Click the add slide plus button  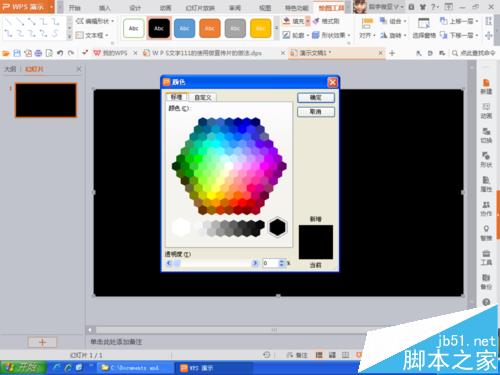42,342
